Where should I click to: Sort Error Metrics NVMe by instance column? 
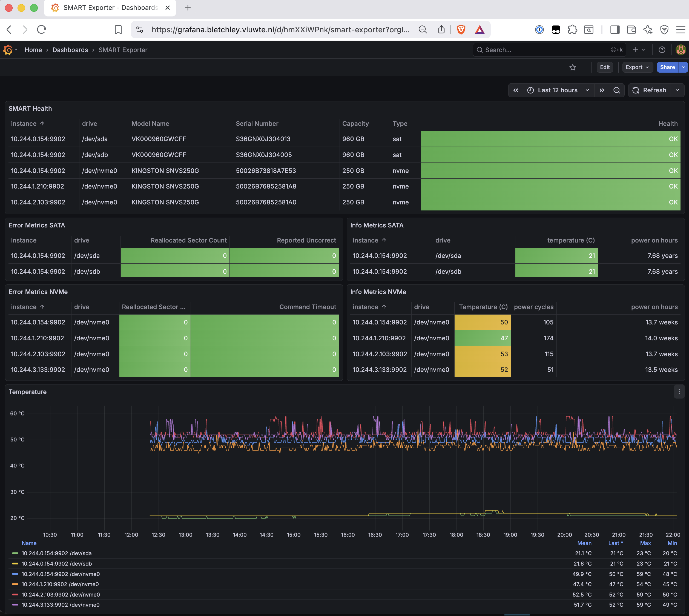[x=28, y=307]
